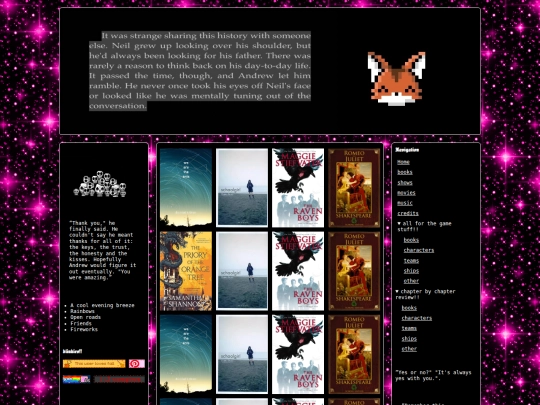Collapse the 'chapter by chapter review!!' section
The width and height of the screenshot is (540, 405).
(x=425, y=294)
